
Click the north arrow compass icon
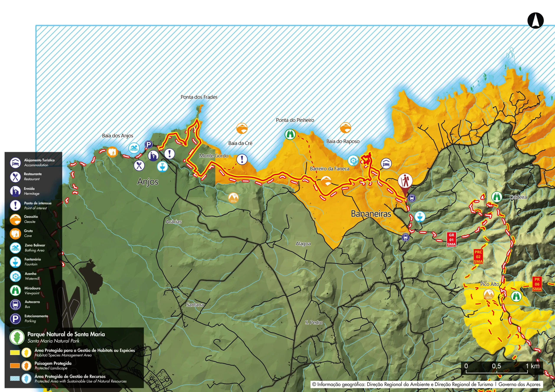coord(535,21)
